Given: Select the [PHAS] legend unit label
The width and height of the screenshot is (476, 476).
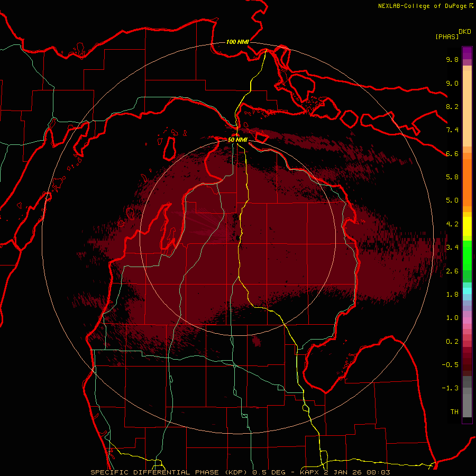Looking at the screenshot, I should pyautogui.click(x=447, y=36).
